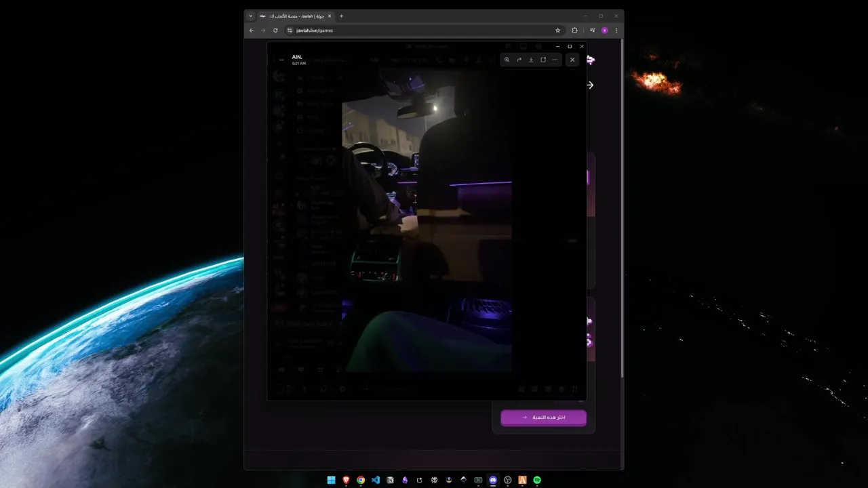Image resolution: width=868 pixels, height=488 pixels.
Task: Open Chrome media control icon
Action: [x=593, y=30]
